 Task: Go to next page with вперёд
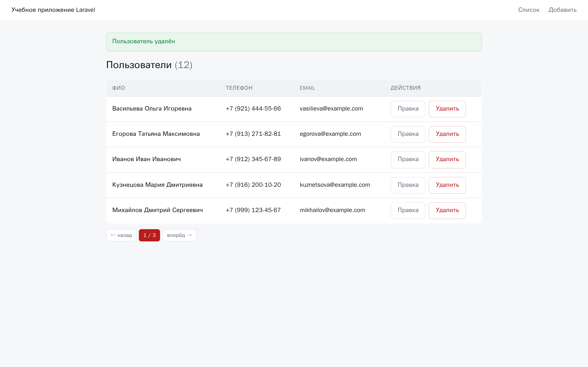179,235
